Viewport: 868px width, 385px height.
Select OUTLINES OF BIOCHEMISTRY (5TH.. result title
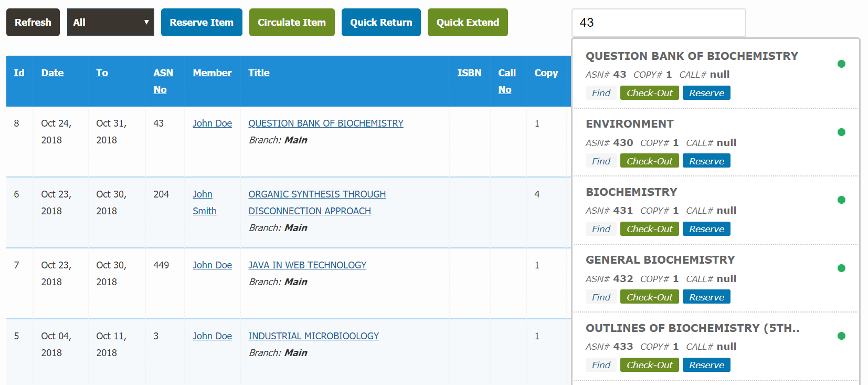[x=693, y=328]
